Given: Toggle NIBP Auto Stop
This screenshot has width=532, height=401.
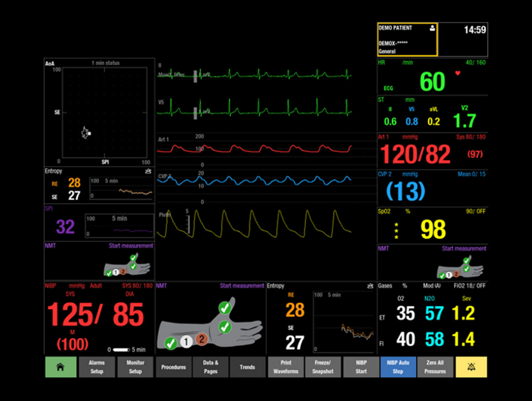Looking at the screenshot, I should tap(398, 367).
